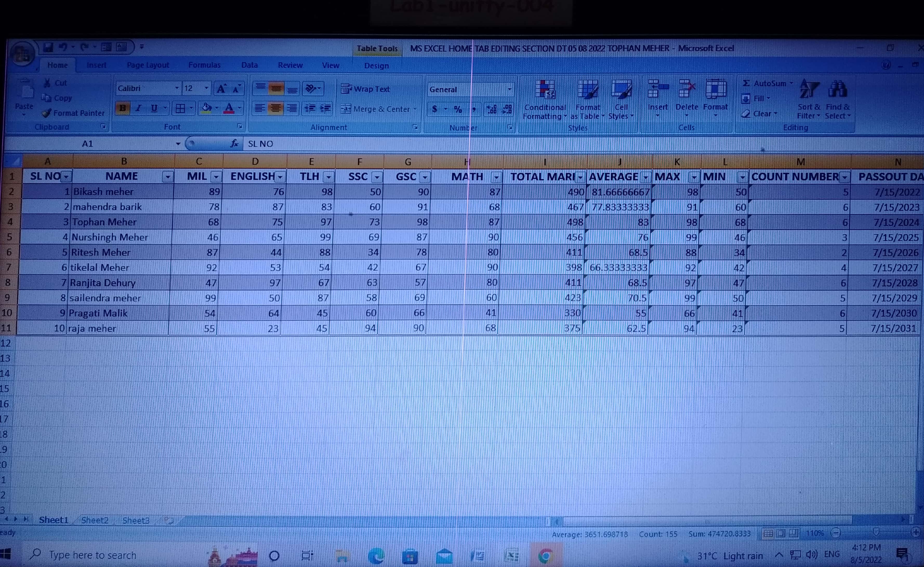Open the NAME column filter dropdown
Image resolution: width=924 pixels, height=567 pixels.
coord(168,177)
